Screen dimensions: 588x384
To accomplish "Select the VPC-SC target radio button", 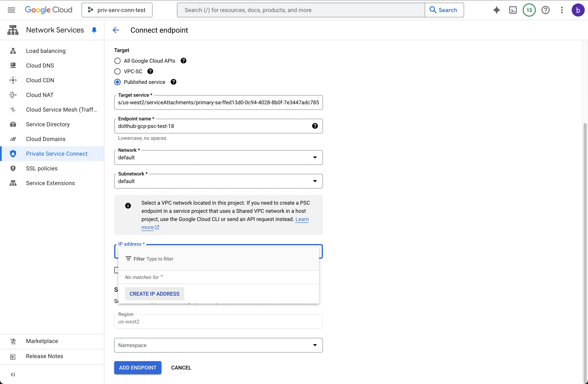I will (117, 71).
